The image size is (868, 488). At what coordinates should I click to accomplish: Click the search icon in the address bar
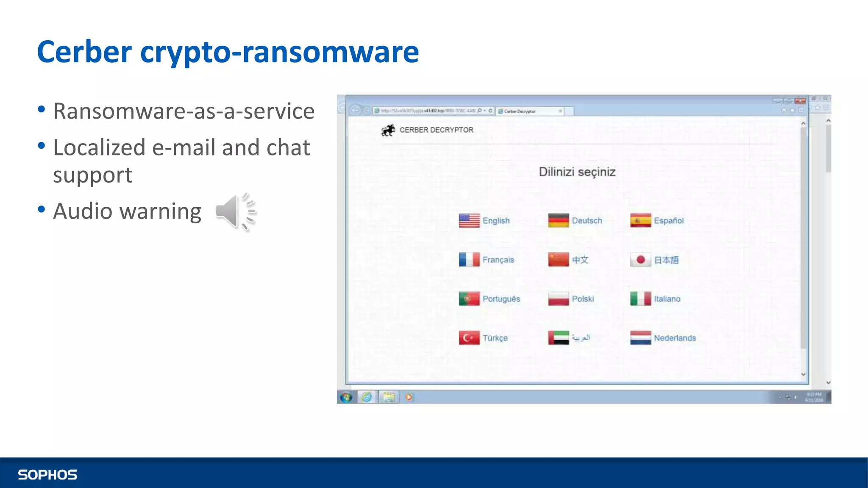tap(480, 111)
